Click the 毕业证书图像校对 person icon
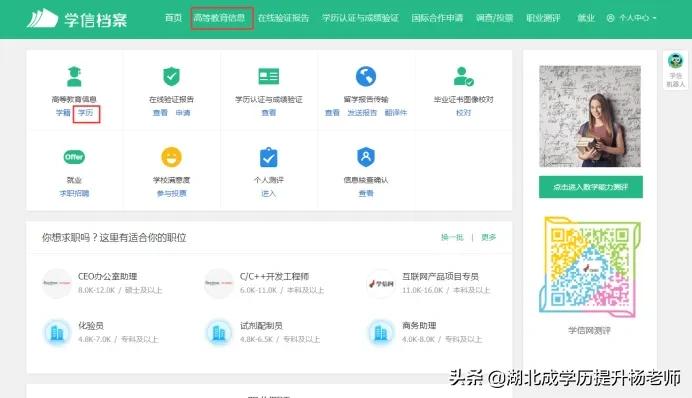The height and width of the screenshot is (398, 692). pyautogui.click(x=463, y=76)
